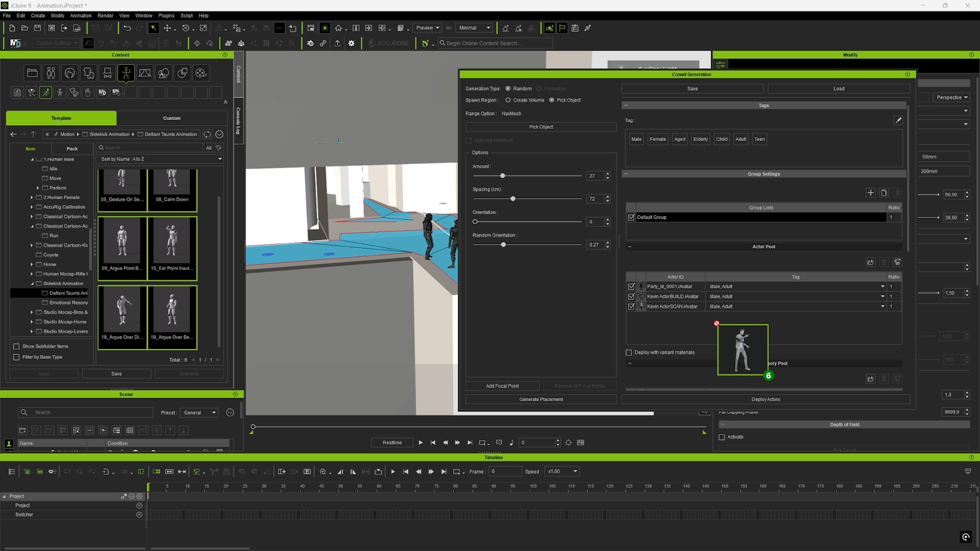The height and width of the screenshot is (551, 980).
Task: Click the Pick Object button
Action: point(541,127)
